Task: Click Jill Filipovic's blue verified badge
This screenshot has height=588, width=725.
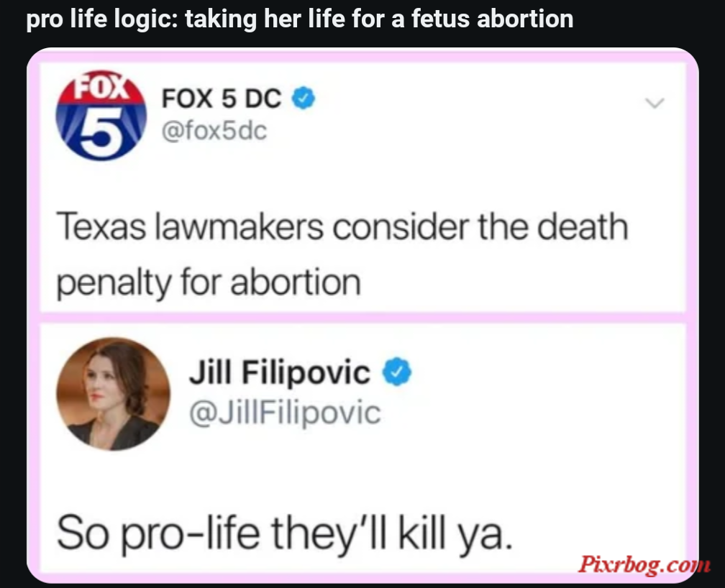Action: tap(397, 372)
